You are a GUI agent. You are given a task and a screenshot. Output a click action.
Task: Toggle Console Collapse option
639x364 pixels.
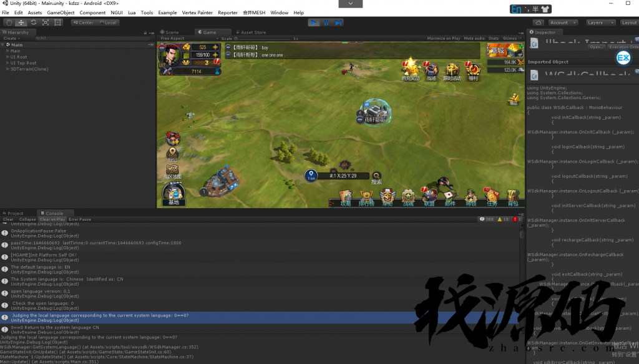point(27,219)
